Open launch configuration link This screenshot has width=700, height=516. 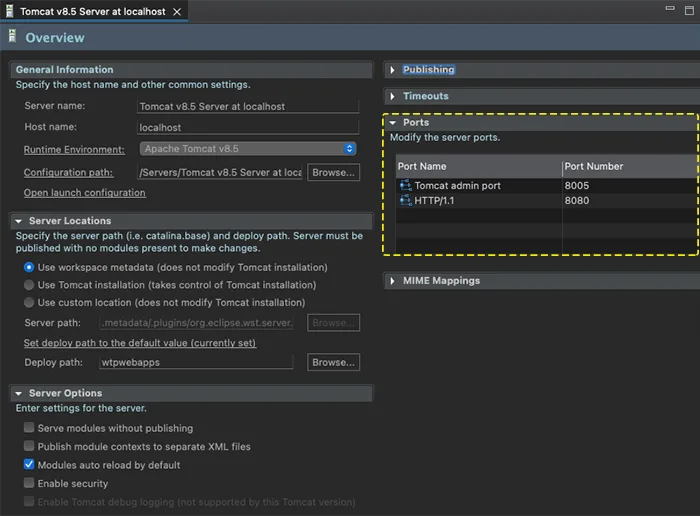coord(84,193)
